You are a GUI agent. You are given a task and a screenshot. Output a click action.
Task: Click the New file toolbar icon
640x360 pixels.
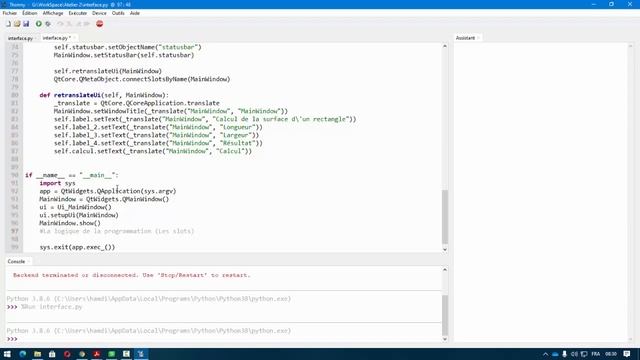coord(8,24)
